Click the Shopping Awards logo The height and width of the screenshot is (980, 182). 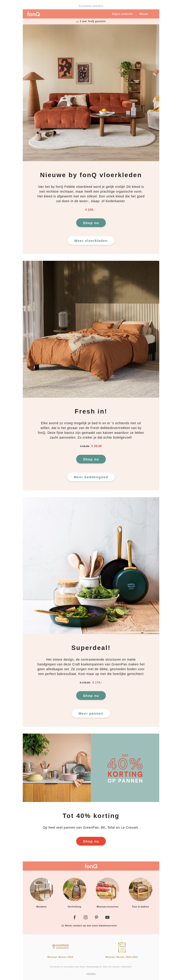click(x=61, y=946)
